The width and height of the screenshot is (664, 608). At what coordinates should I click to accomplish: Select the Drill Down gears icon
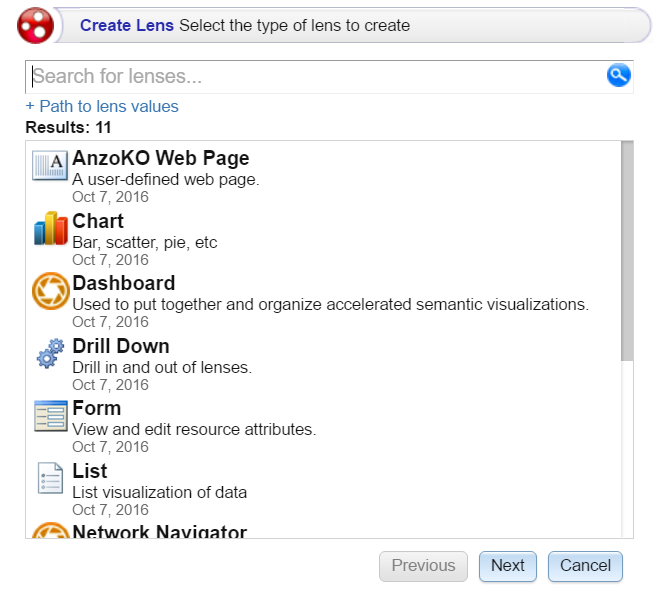(50, 353)
